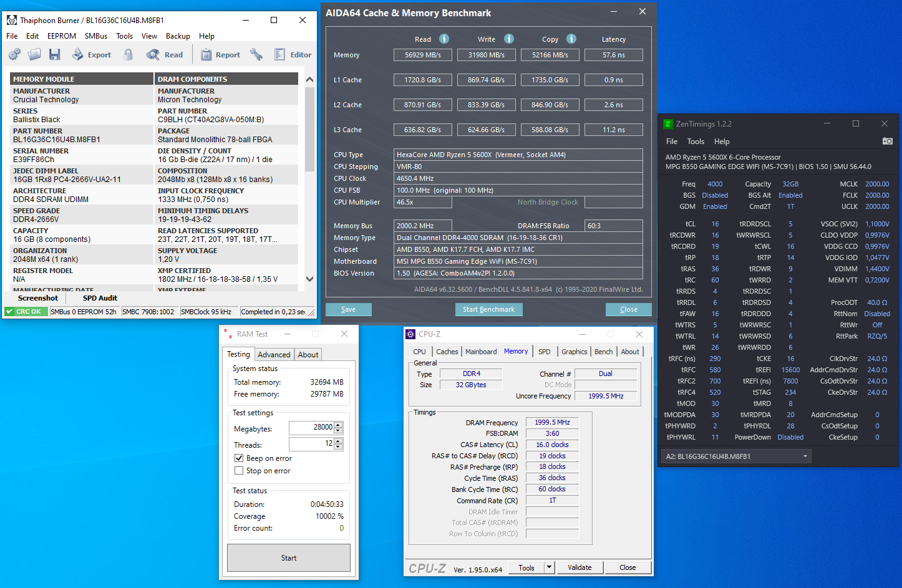Click Close button in CPU-Z
The width and height of the screenshot is (902, 588).
[x=628, y=567]
